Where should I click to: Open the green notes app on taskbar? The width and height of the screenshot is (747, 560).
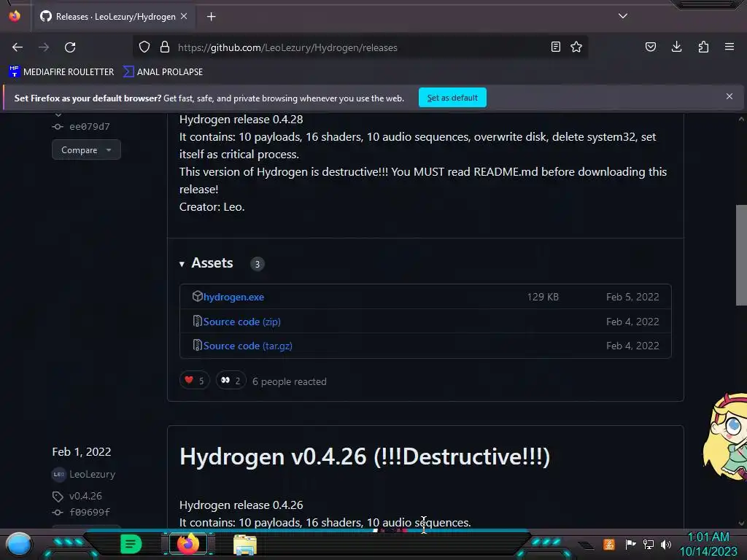(x=131, y=544)
